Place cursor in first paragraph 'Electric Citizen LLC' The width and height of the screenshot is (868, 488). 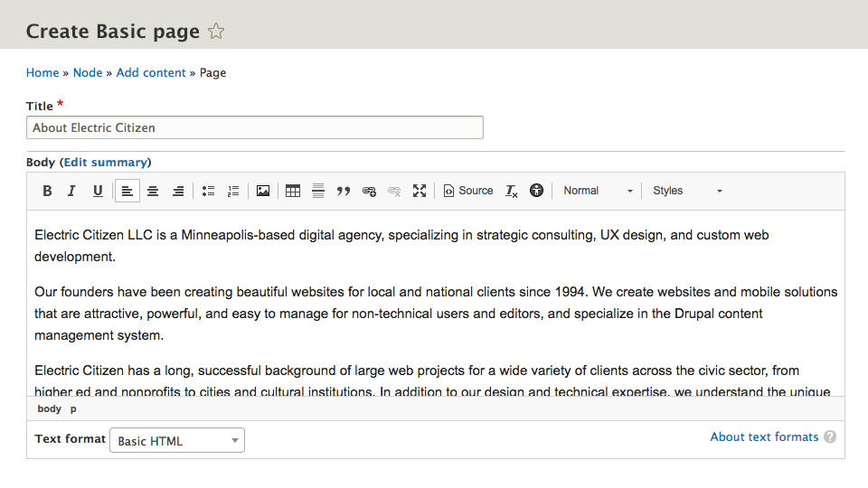(401, 246)
